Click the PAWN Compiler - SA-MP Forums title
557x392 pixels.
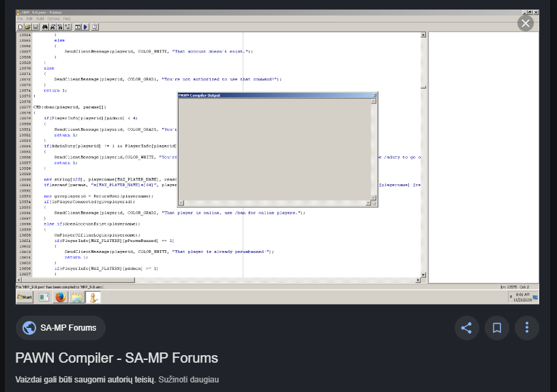point(117,358)
